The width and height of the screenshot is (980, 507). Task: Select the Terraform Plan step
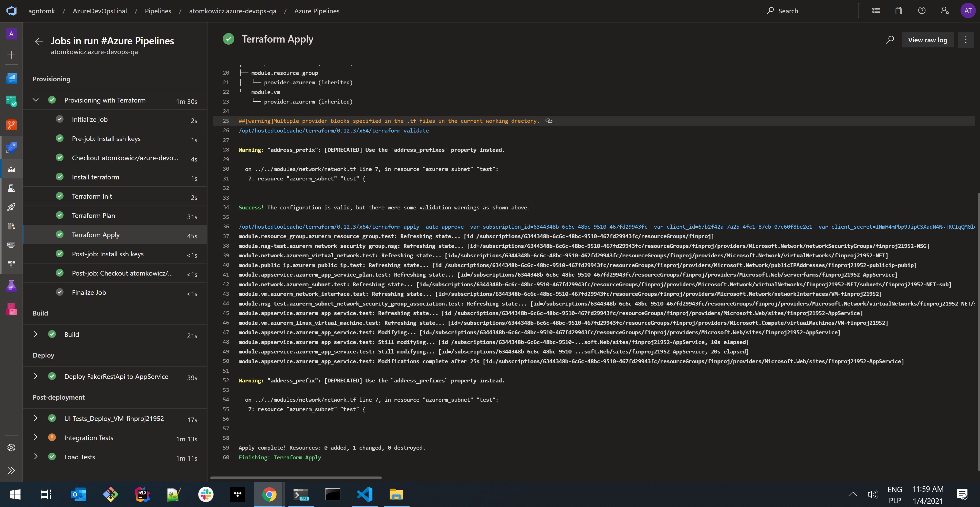[93, 216]
